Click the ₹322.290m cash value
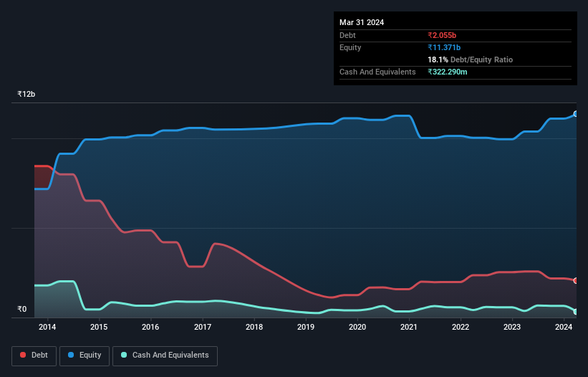This screenshot has height=377, width=588. pos(448,72)
